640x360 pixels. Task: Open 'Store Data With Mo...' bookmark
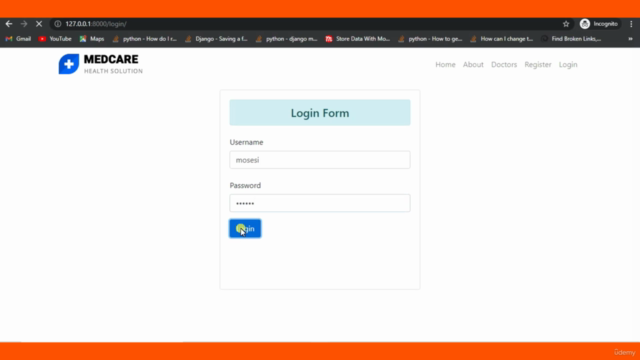click(x=358, y=39)
